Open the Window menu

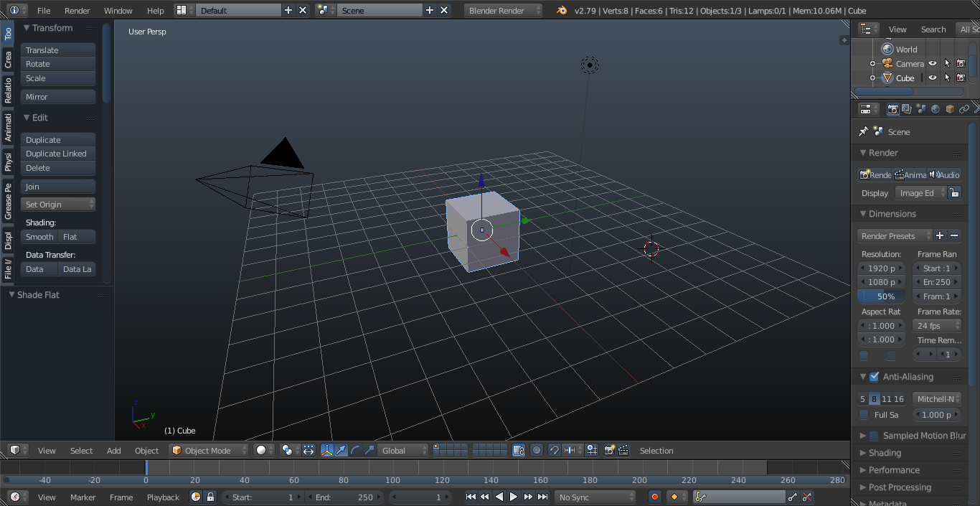pos(118,10)
